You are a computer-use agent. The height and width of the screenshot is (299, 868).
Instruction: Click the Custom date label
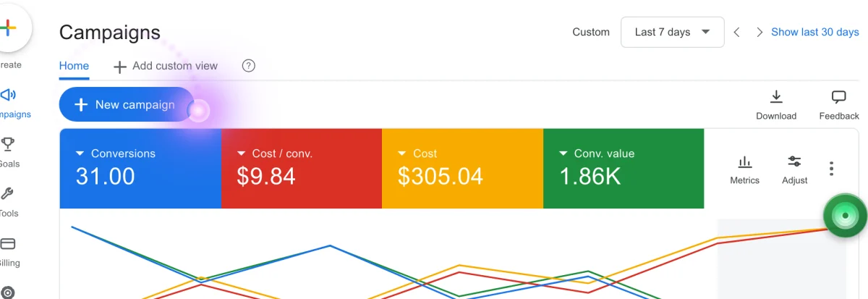pyautogui.click(x=591, y=33)
